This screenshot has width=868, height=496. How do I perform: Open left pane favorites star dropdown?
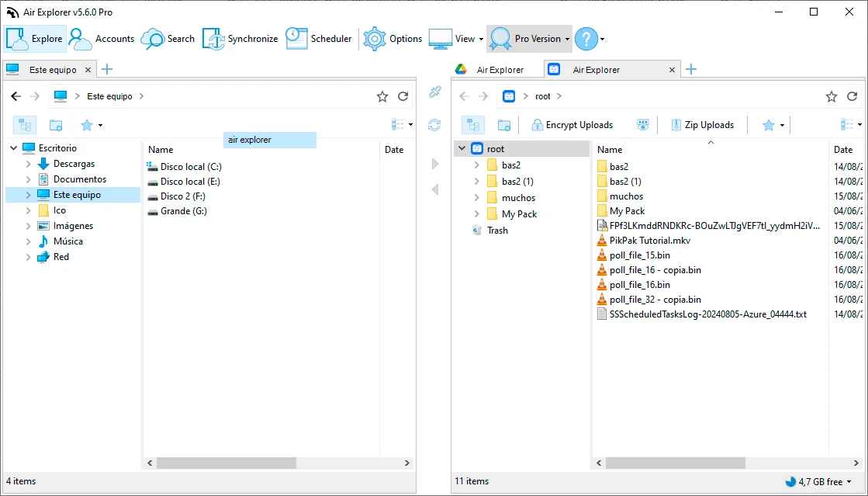point(92,125)
